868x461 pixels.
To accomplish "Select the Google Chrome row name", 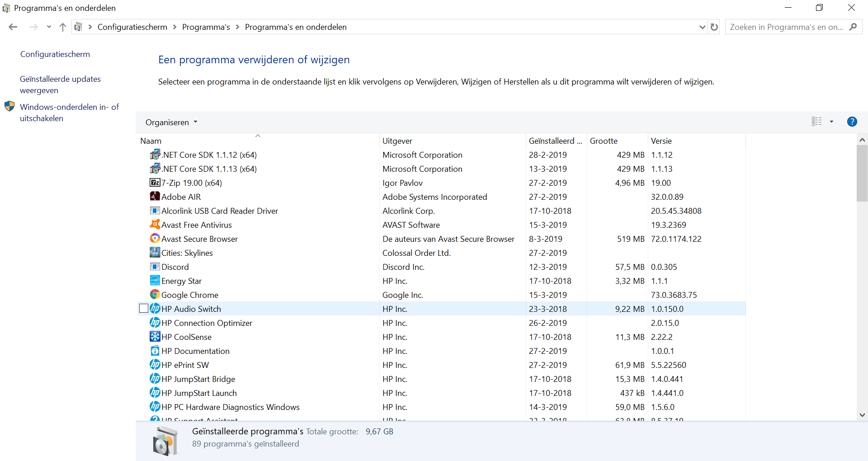I will (x=190, y=295).
